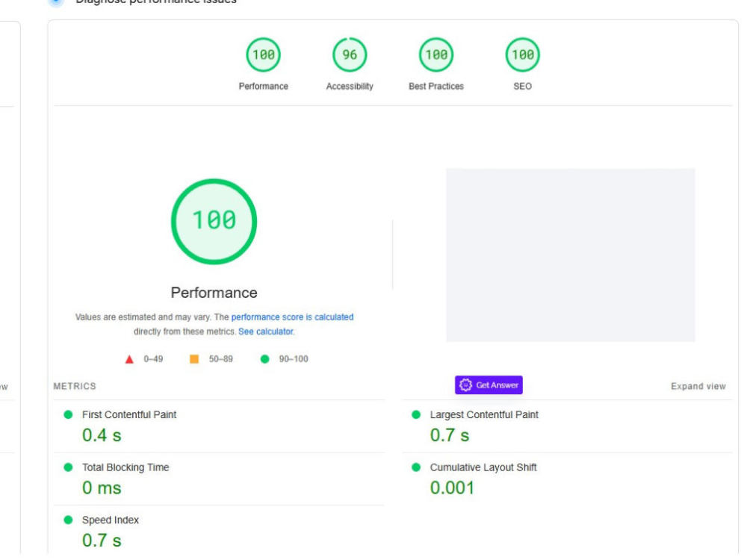Screen dimensions: 747x560
Task: Click green dot beside Speed Index
Action: click(x=68, y=520)
